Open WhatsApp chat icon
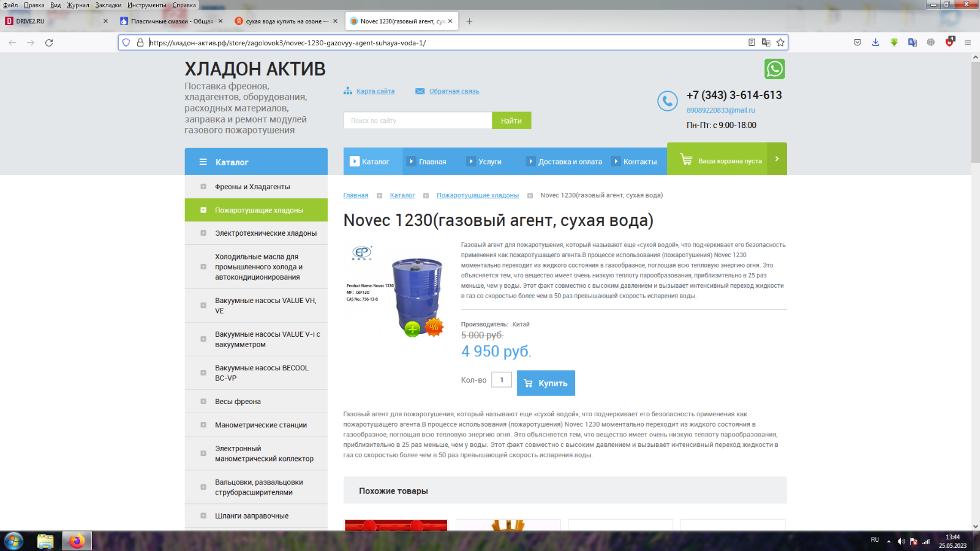Viewport: 980px width, 551px height. coord(775,69)
